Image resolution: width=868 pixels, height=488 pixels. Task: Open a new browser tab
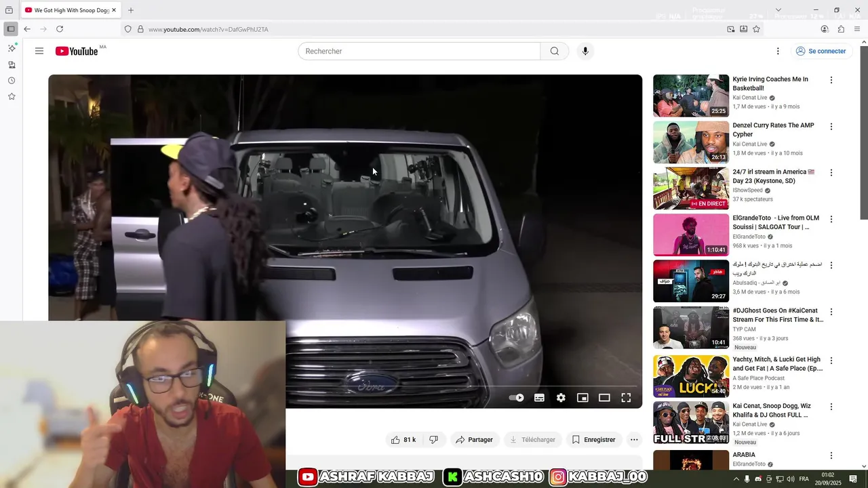pos(131,10)
